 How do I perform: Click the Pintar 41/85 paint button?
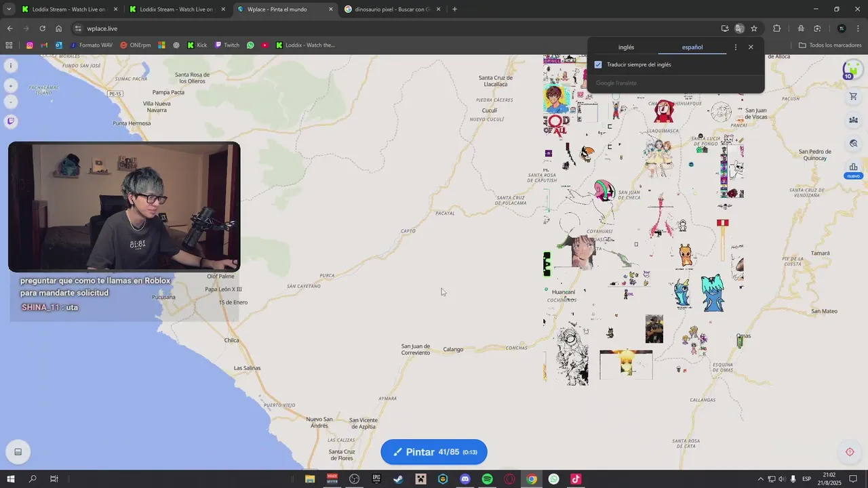click(434, 452)
